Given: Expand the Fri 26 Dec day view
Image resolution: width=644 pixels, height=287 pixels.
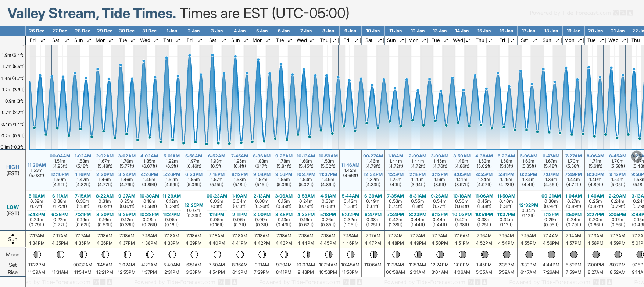Looking at the screenshot, I should click(43, 40).
